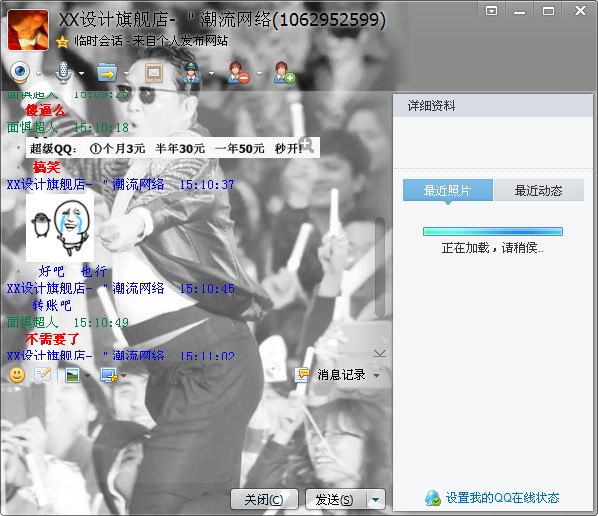598x516 pixels.
Task: Expand the voice call dropdown arrow
Action: [x=82, y=73]
